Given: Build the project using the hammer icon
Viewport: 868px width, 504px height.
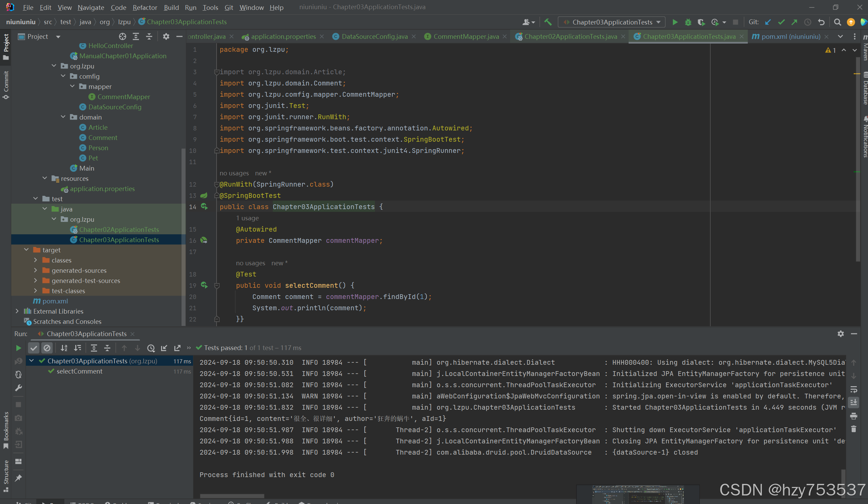Looking at the screenshot, I should click(548, 22).
